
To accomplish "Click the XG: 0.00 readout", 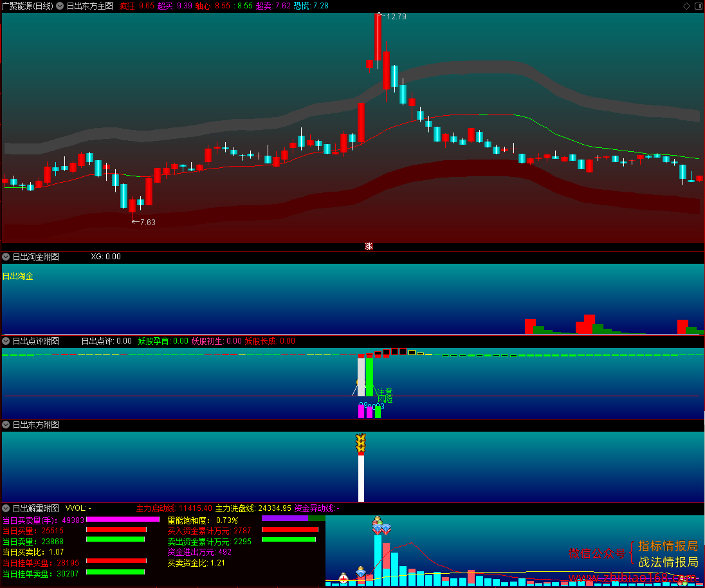I will tap(105, 257).
